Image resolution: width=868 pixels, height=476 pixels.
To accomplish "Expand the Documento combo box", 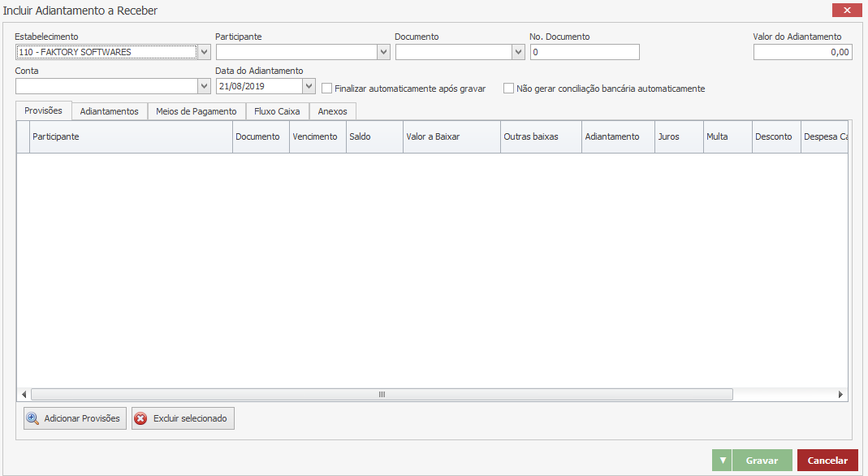I will pyautogui.click(x=518, y=52).
